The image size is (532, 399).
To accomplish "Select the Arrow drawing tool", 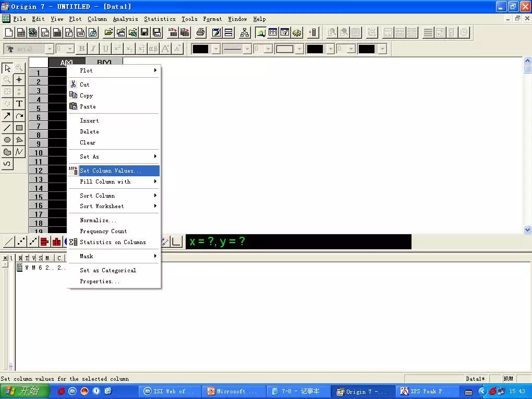I will (x=7, y=116).
